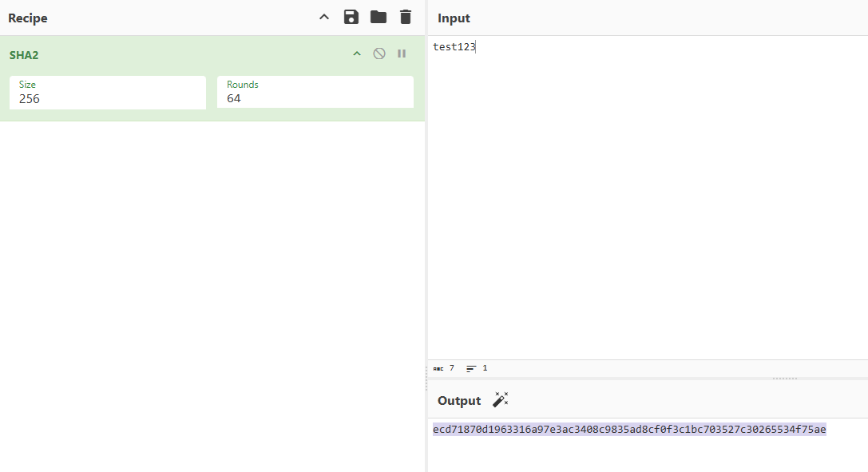
Task: Click the pause breakpoint icon on SHA2
Action: [x=402, y=54]
